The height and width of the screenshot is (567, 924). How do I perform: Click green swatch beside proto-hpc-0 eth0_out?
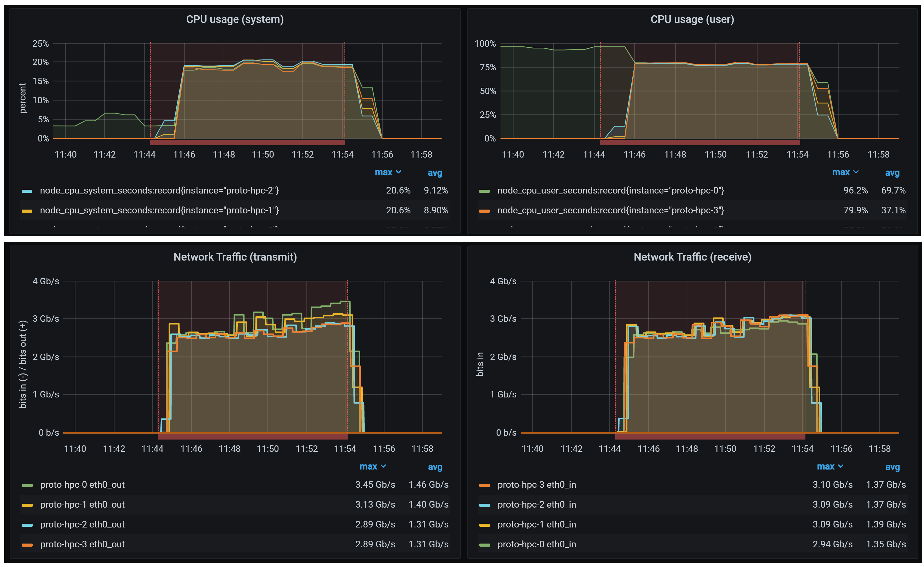27,485
